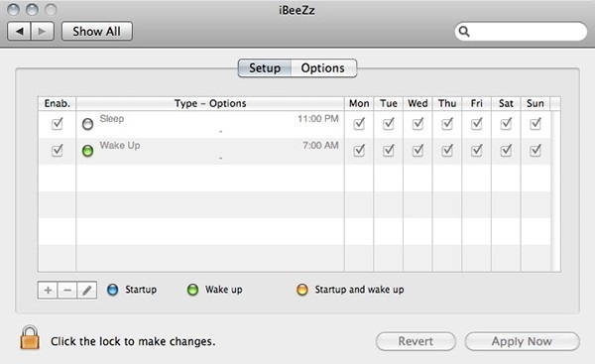
Task: Click the Sat column header
Action: tap(506, 103)
